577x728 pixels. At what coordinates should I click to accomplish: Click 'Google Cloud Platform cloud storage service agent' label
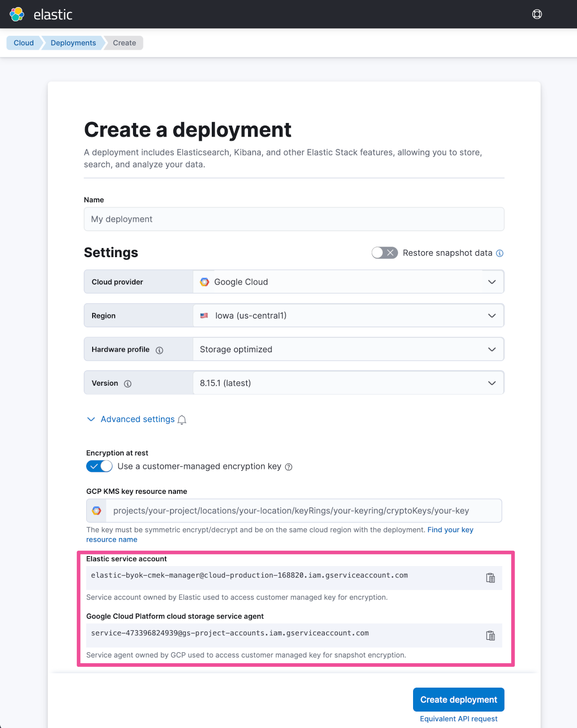pyautogui.click(x=175, y=616)
